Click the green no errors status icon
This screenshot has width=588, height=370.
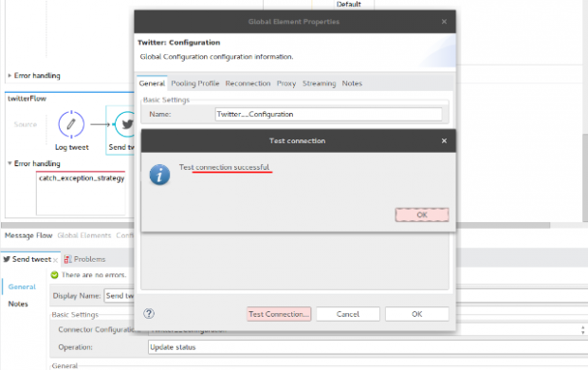click(x=54, y=275)
